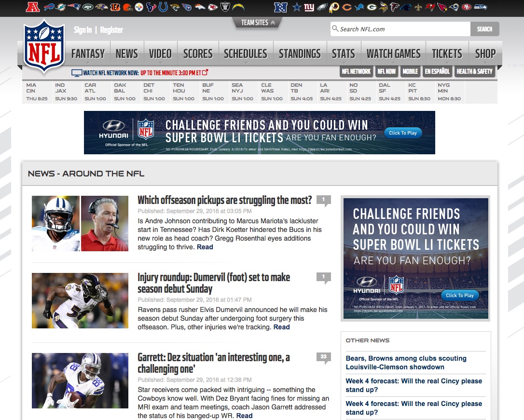Screen dimensions: 524x420
Task: Open the NFL NETWORK menu option
Action: [356, 71]
